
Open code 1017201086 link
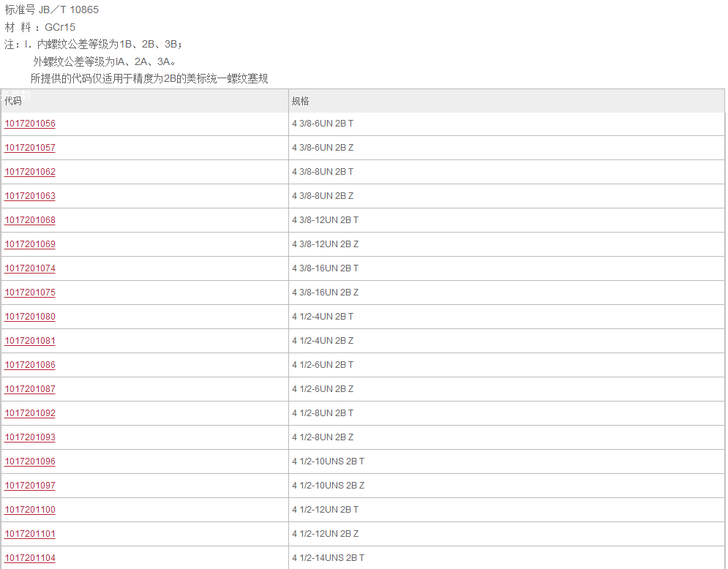[x=30, y=365]
